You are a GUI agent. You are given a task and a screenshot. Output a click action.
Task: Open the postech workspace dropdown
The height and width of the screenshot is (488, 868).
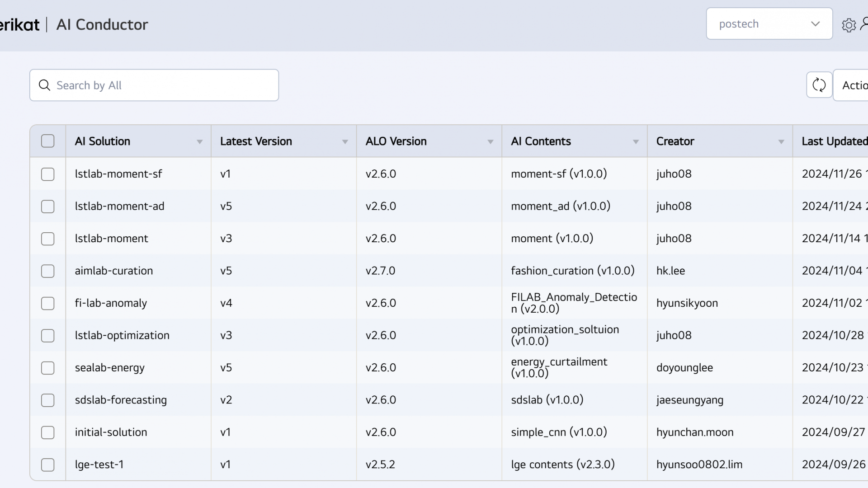click(x=769, y=23)
